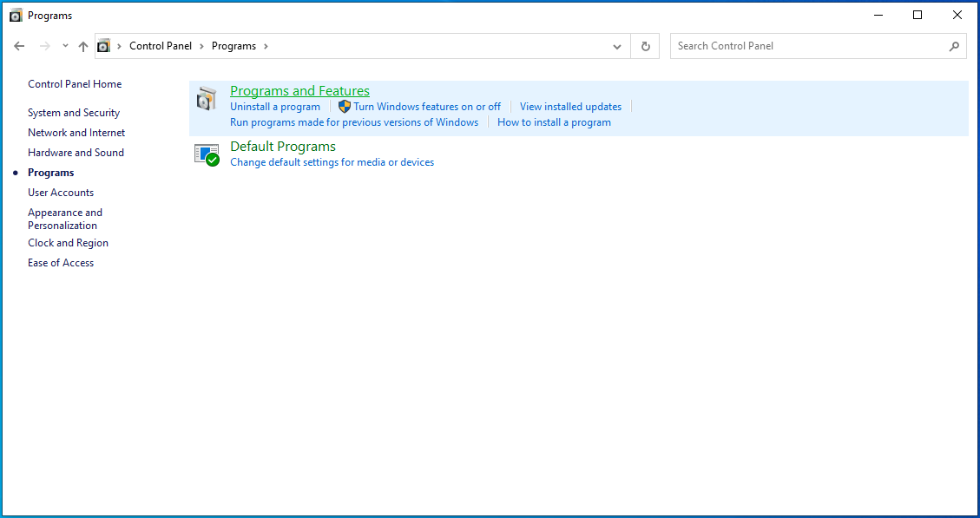Click View installed updates link
Viewport: 980px width, 518px height.
(570, 107)
